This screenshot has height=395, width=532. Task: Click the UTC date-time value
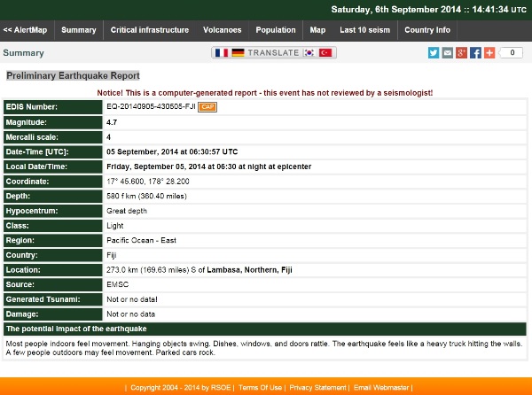tap(172, 151)
